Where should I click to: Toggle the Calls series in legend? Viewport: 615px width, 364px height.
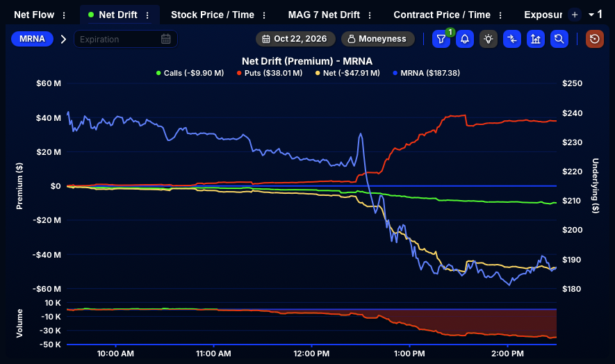(x=190, y=73)
